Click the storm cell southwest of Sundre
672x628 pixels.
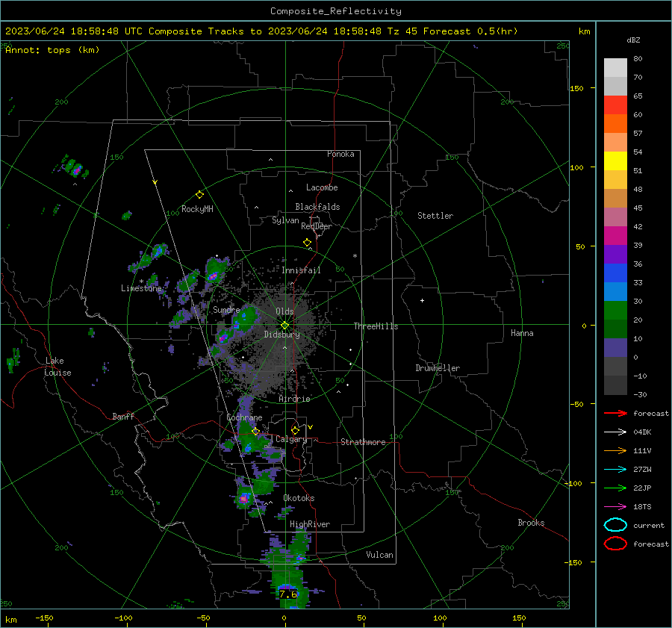(223, 338)
